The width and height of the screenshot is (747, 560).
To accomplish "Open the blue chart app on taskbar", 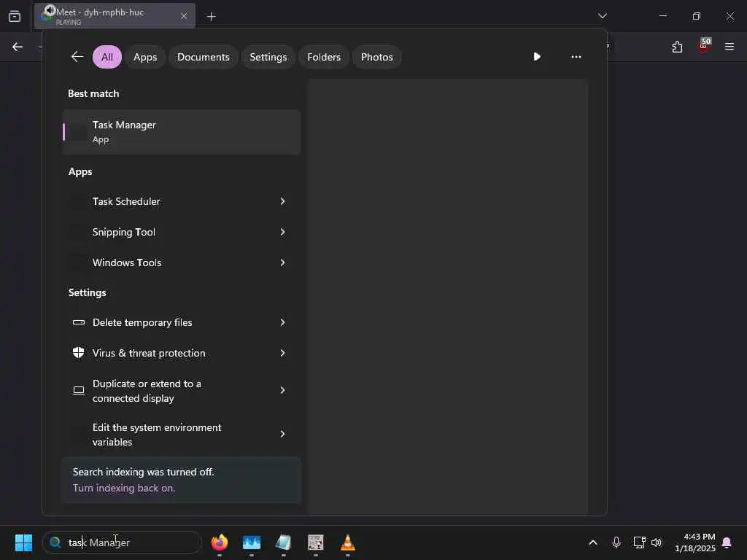I will point(252,542).
